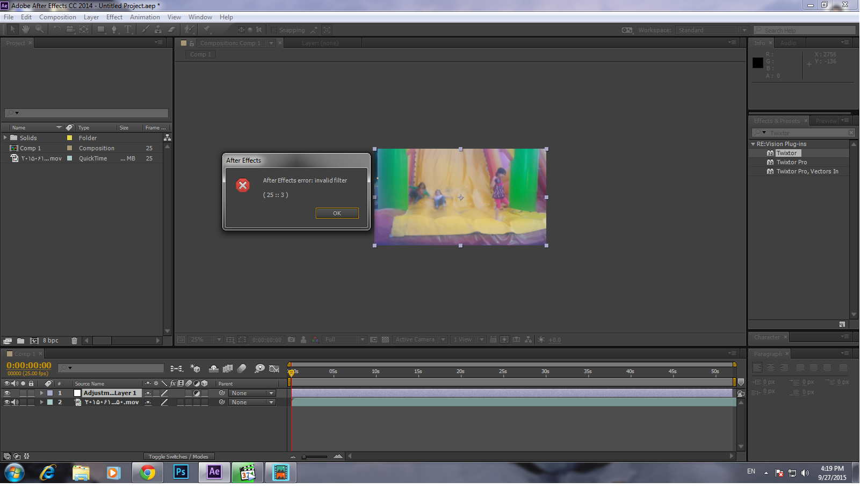This screenshot has height=496, width=868.
Task: Select the Rectangle shape tool
Action: click(102, 30)
